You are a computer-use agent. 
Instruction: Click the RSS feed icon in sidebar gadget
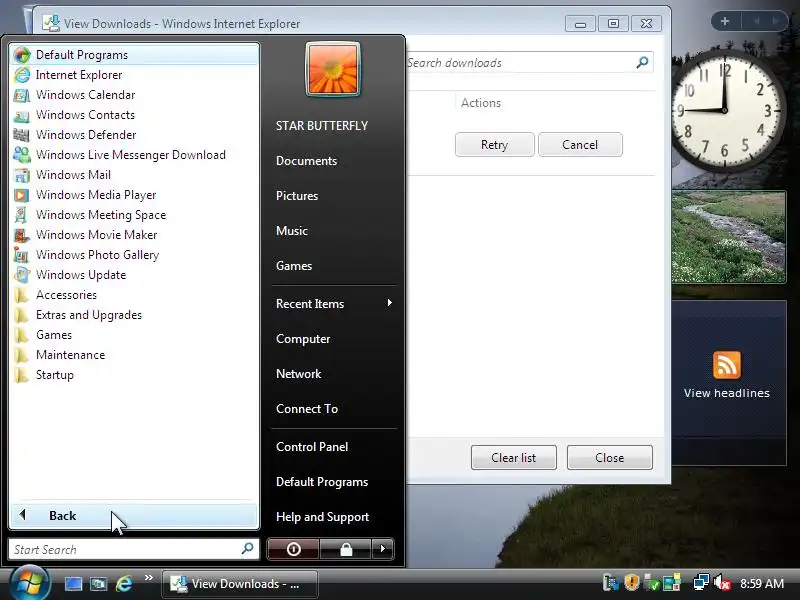pyautogui.click(x=727, y=365)
